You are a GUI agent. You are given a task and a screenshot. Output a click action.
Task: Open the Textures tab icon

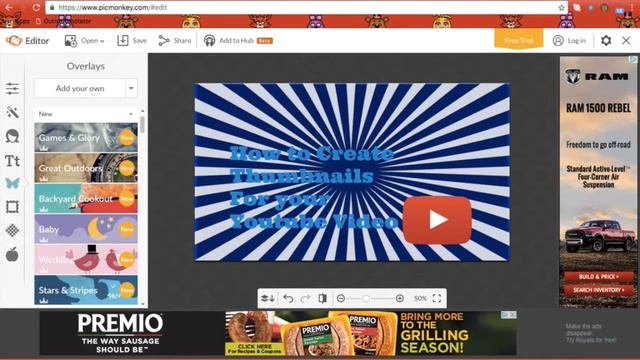point(12,231)
